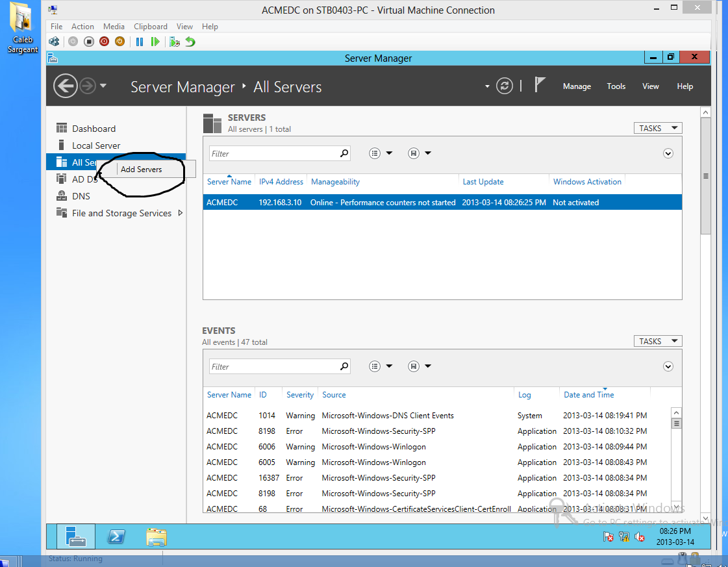Screen dimensions: 728x567
Task: Open the Action menu
Action: click(x=82, y=27)
